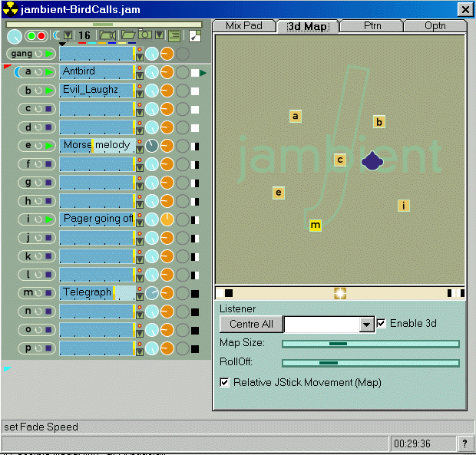Screen dimensions: 476x455
Task: Click the video camera icon in toolbar
Action: (107, 35)
